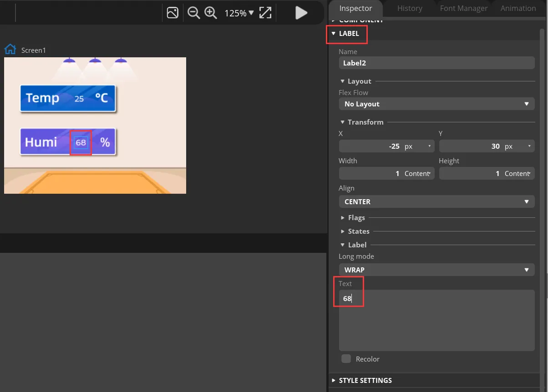This screenshot has width=548, height=392.
Task: Select the 68 humidity label on canvas
Action: pyautogui.click(x=81, y=142)
